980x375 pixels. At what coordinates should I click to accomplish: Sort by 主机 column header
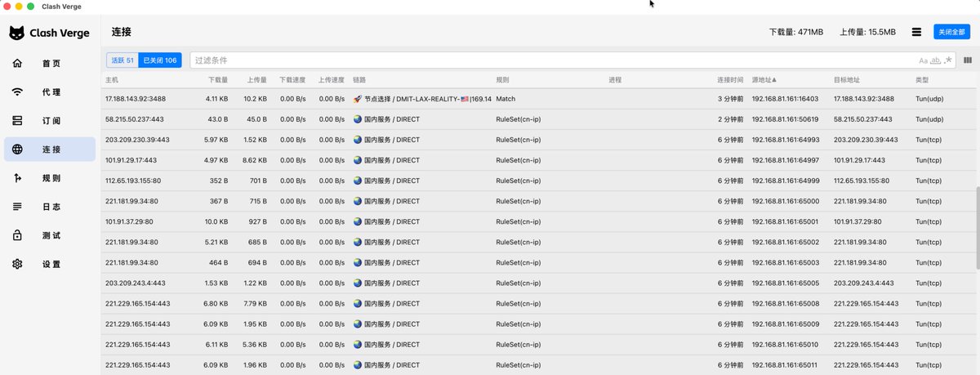pos(112,80)
